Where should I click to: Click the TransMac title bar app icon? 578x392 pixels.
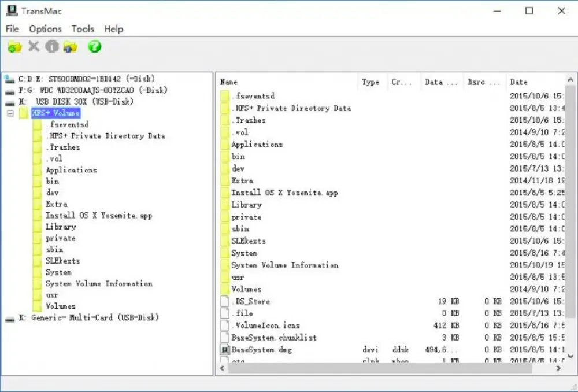point(12,10)
